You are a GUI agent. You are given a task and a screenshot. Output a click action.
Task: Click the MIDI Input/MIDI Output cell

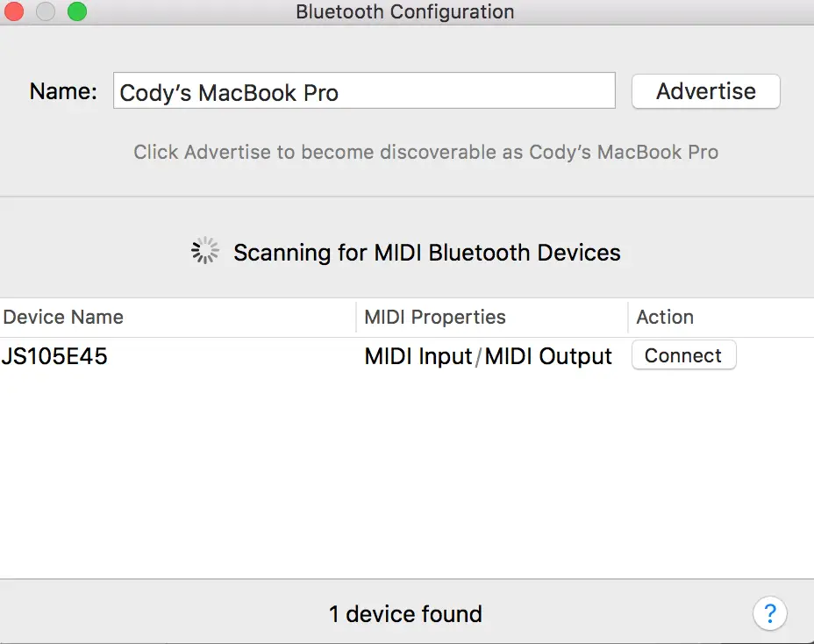click(488, 356)
